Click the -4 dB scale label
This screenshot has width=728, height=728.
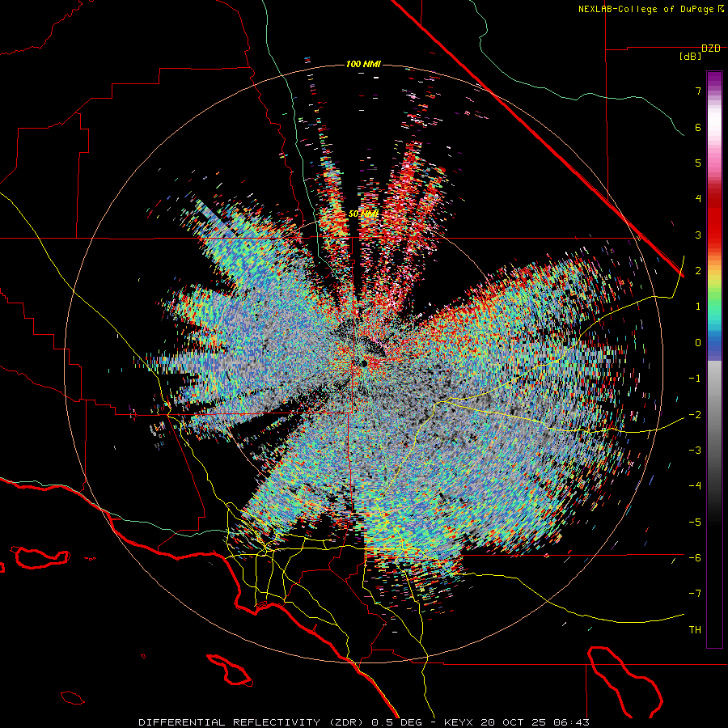click(695, 486)
